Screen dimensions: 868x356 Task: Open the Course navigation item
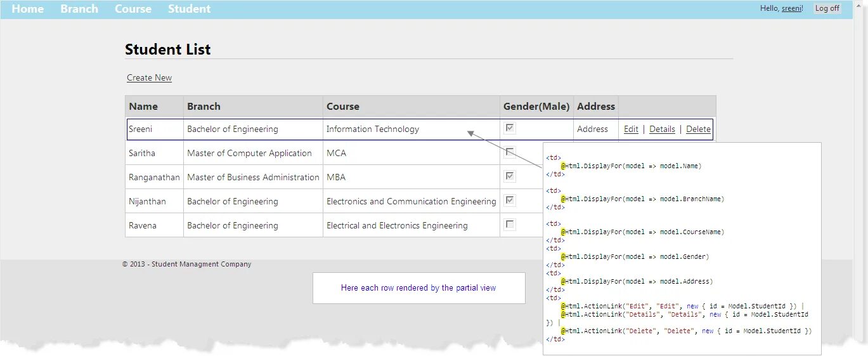click(133, 9)
